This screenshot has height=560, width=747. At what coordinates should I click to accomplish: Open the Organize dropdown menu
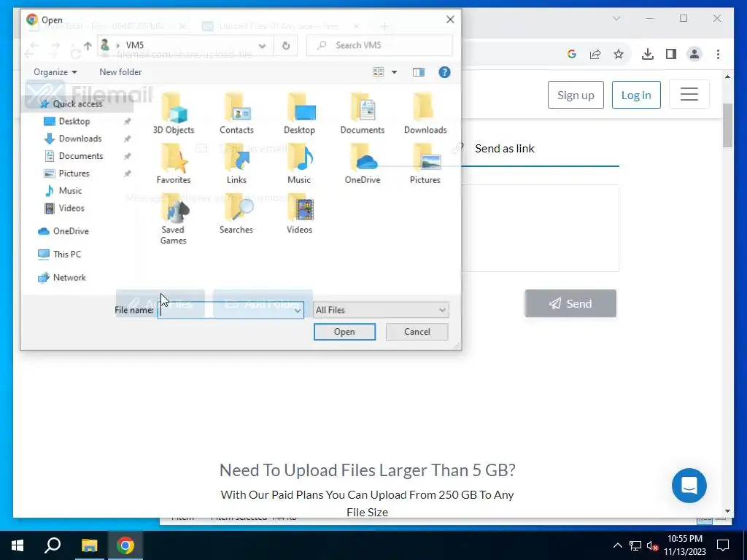coord(55,72)
